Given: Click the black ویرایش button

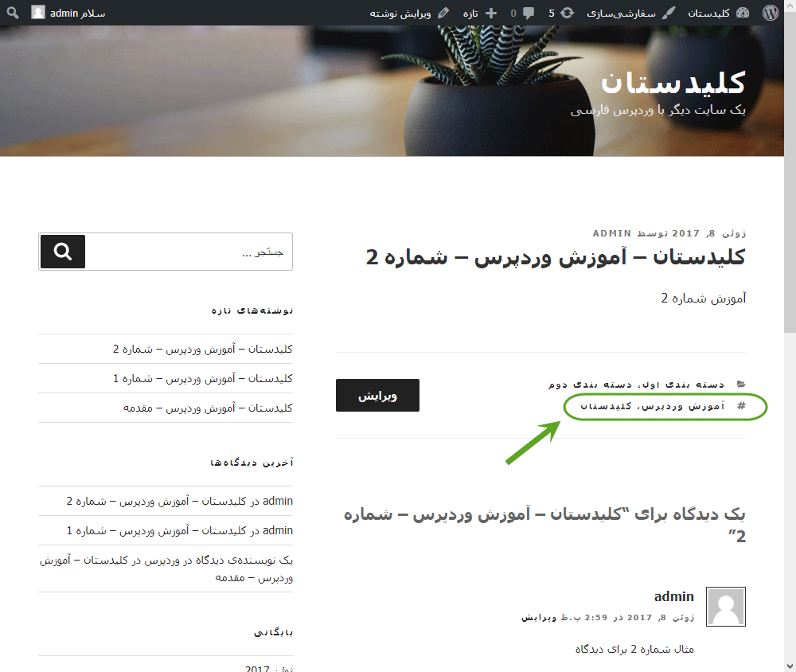Looking at the screenshot, I should coord(377,395).
